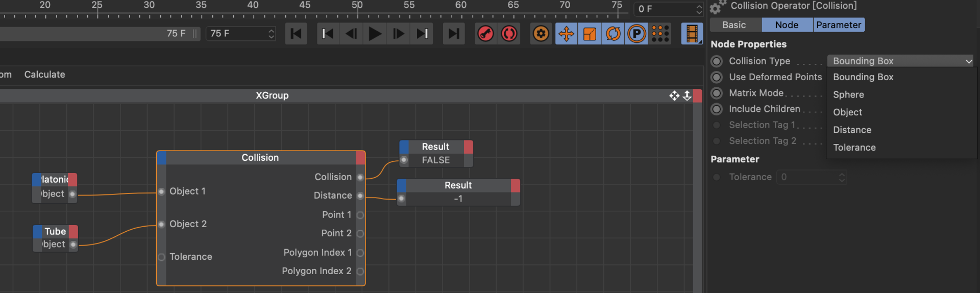Toggle Parameter keyframe recording P icon
Screen dimensions: 980x293
pyautogui.click(x=636, y=34)
